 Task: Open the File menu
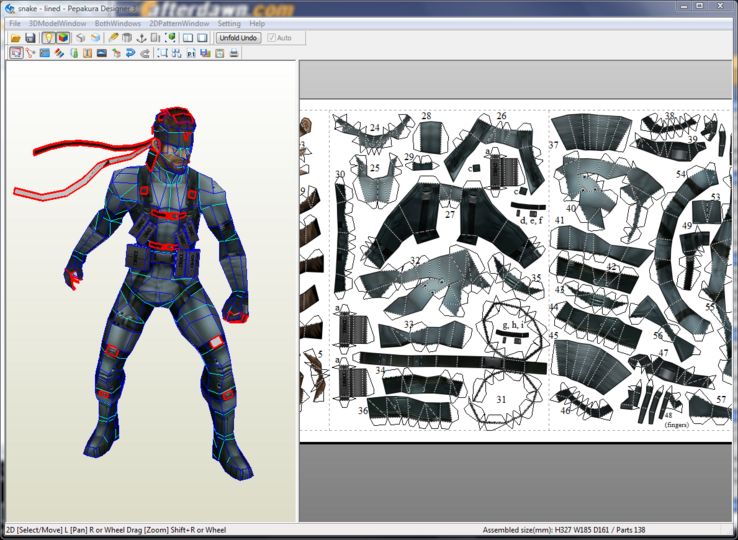click(15, 23)
